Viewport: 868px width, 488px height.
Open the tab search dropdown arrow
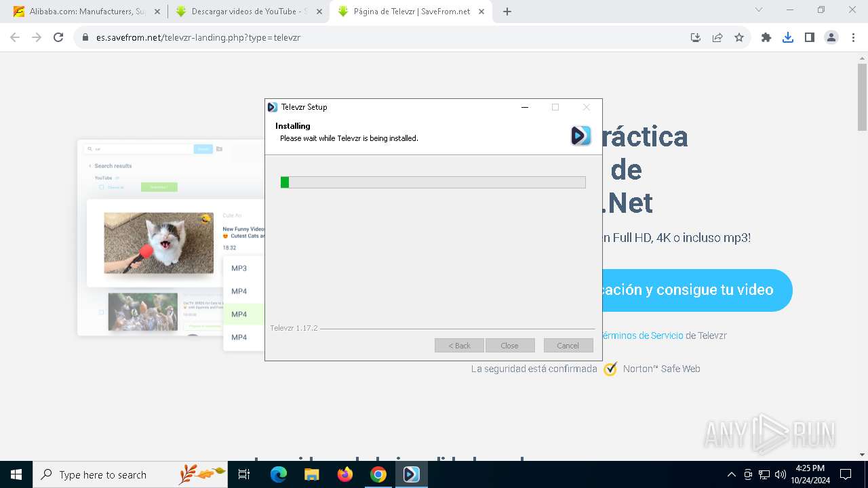point(759,10)
